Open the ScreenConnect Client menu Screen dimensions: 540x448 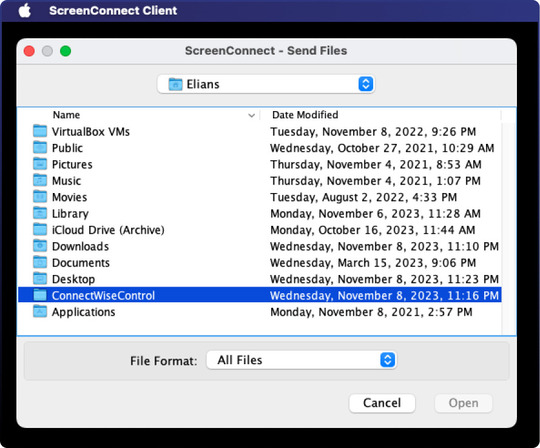[113, 11]
